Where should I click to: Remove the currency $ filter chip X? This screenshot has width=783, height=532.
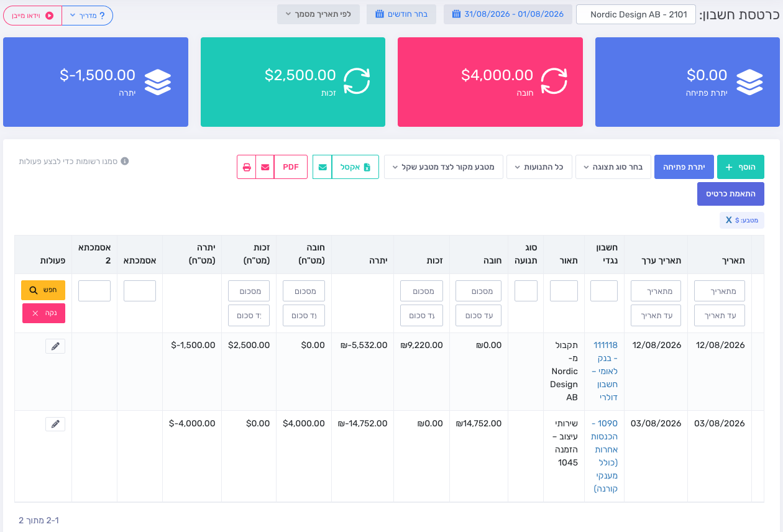tap(729, 220)
